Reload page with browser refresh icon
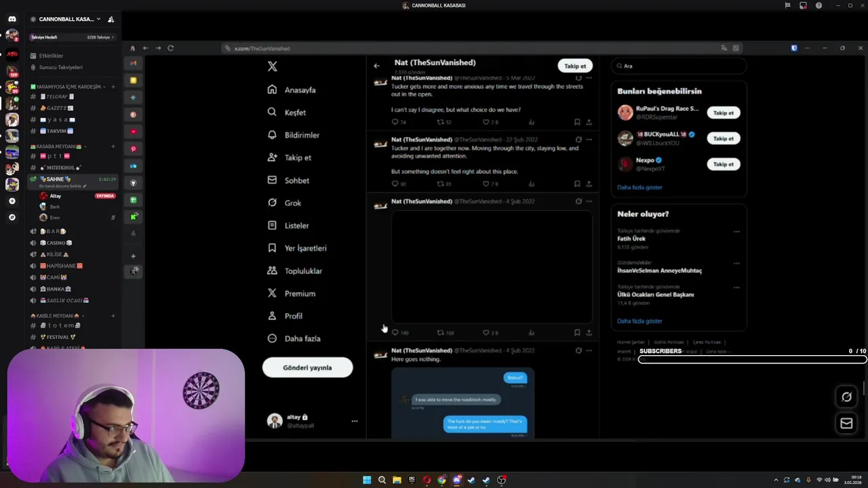This screenshot has height=488, width=868. (x=171, y=48)
